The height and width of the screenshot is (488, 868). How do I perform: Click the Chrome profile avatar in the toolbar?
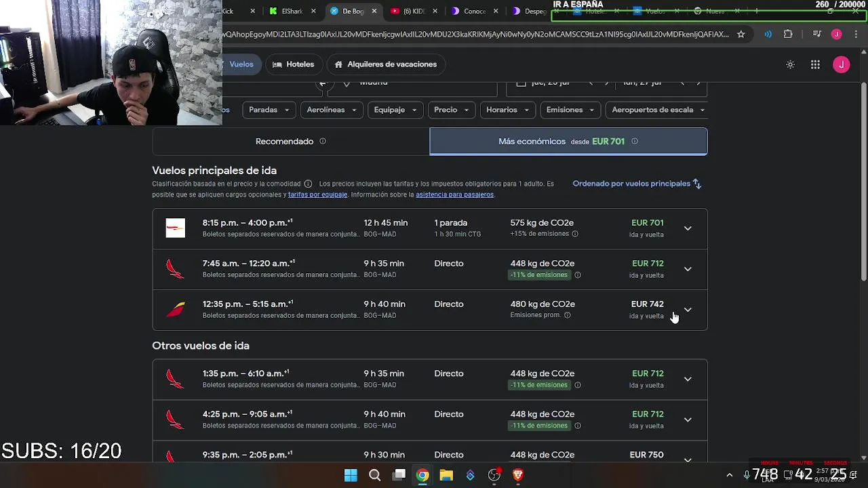(836, 34)
